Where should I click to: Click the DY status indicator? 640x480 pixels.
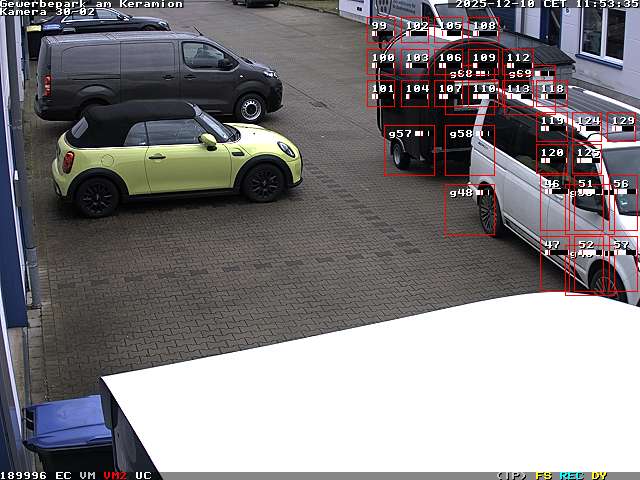599,475
